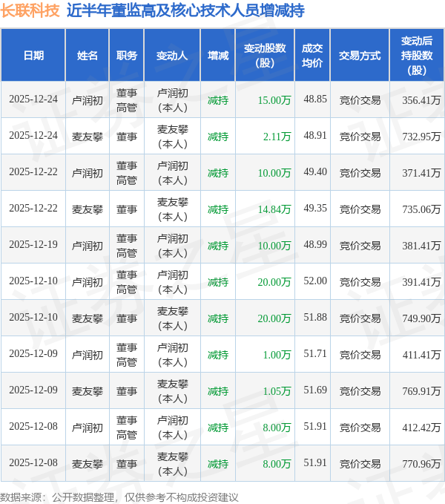Click 董事 高管 in the 391.41万 row

pyautogui.click(x=127, y=282)
